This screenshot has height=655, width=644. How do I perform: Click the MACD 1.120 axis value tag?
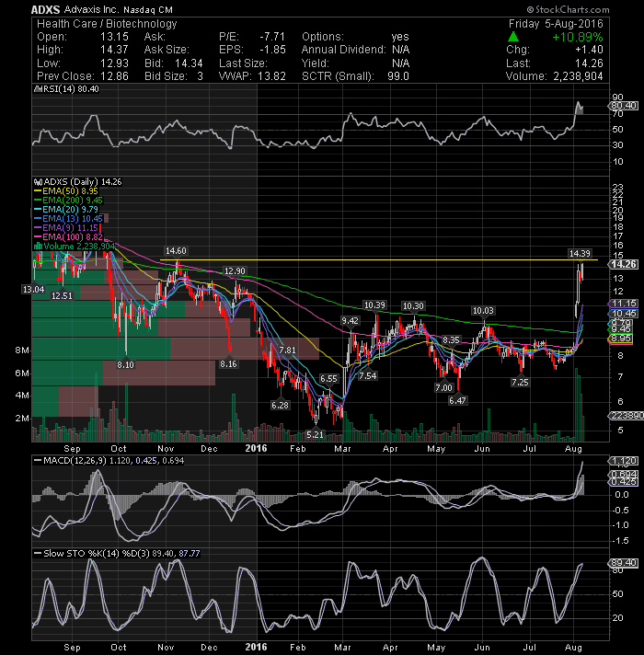[624, 461]
